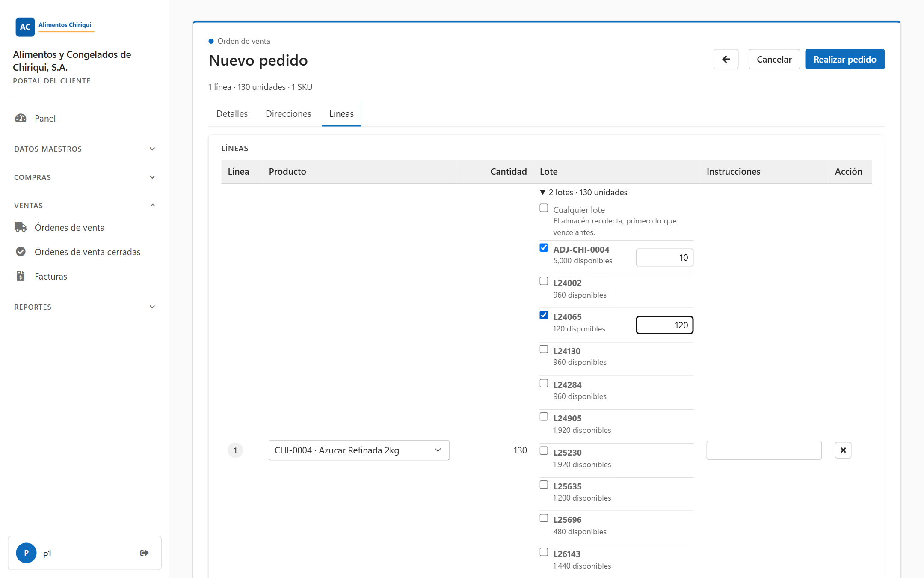Click the Cantidad value 130
Image resolution: width=924 pixels, height=578 pixels.
pyautogui.click(x=520, y=450)
